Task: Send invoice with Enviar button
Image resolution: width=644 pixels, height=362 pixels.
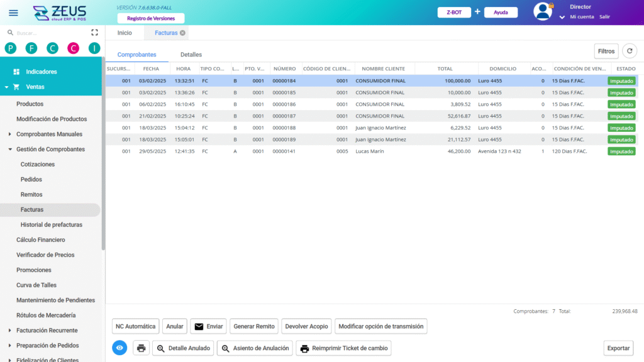Action: (x=209, y=326)
